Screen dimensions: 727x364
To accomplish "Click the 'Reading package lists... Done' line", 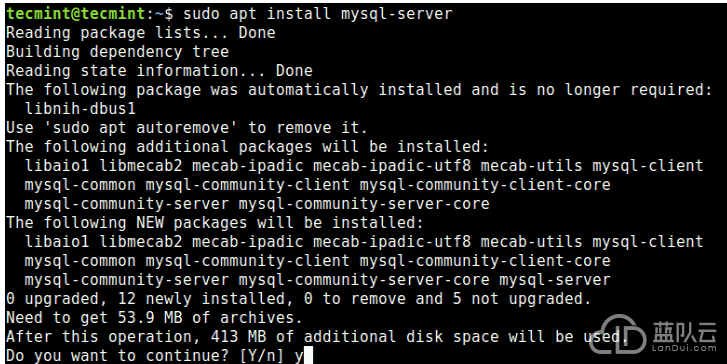I will tap(140, 33).
